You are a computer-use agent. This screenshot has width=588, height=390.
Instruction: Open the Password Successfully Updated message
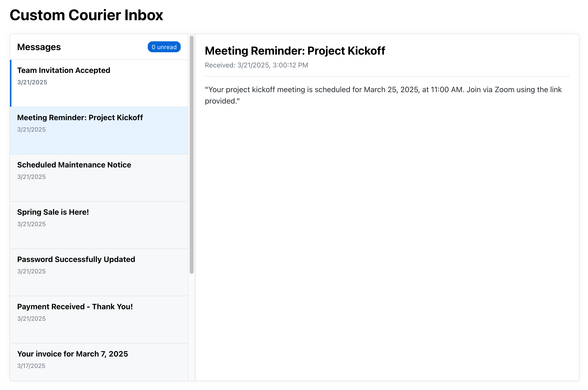tap(76, 259)
